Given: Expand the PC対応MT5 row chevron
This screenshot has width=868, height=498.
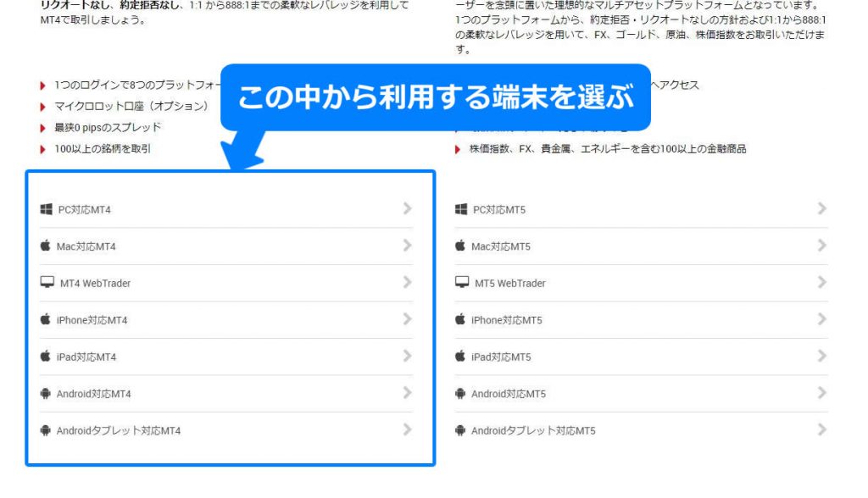Looking at the screenshot, I should coord(822,208).
